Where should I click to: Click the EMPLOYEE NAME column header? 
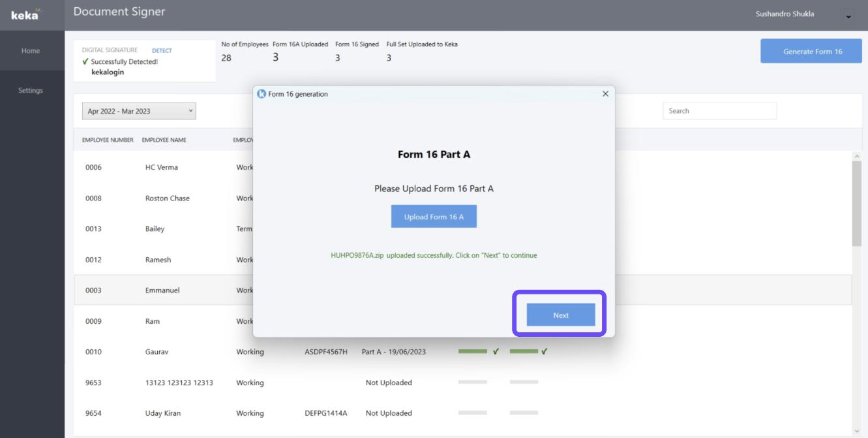pyautogui.click(x=164, y=140)
